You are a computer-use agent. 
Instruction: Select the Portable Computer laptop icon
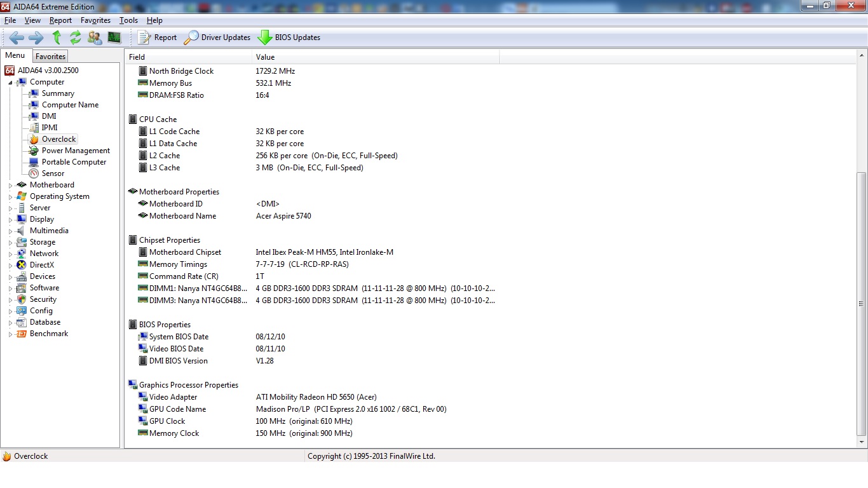point(34,162)
